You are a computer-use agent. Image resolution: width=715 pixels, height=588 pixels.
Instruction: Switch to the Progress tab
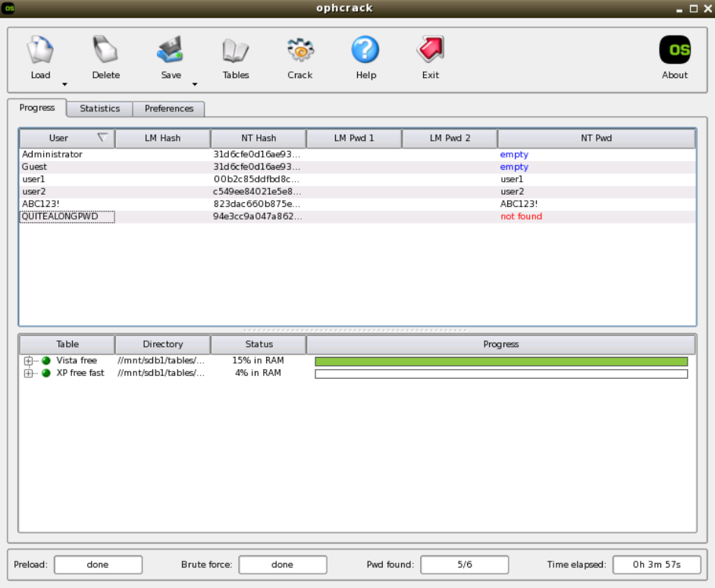tap(37, 108)
